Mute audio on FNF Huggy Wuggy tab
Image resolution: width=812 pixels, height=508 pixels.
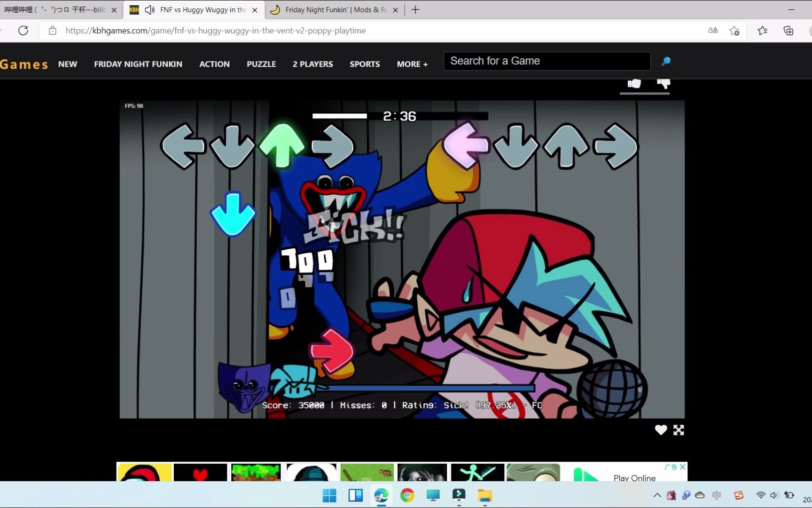point(149,10)
